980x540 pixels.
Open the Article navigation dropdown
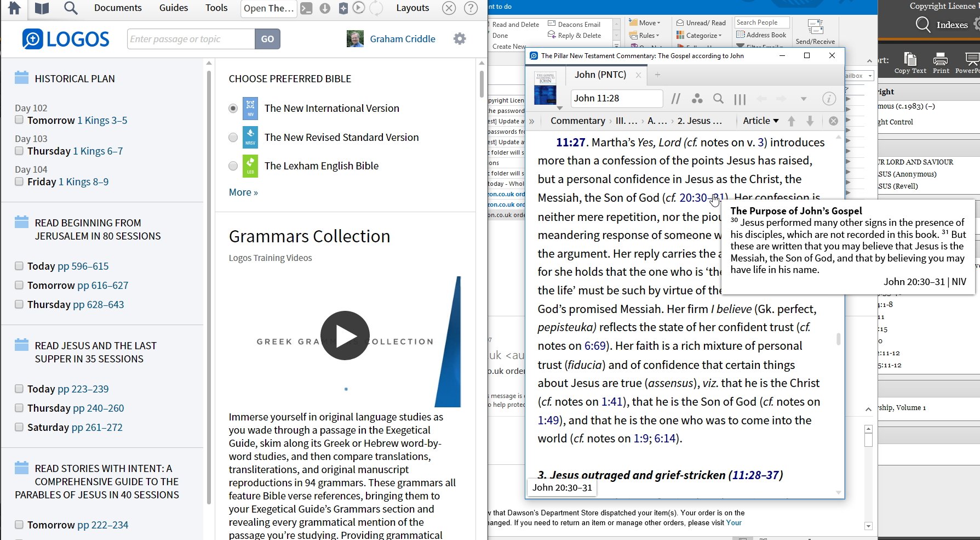(760, 121)
